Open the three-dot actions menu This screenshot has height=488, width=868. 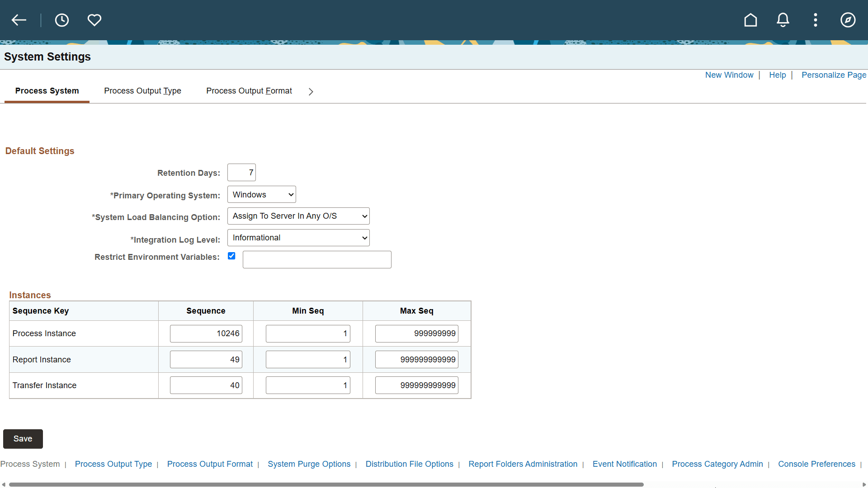[x=816, y=20]
